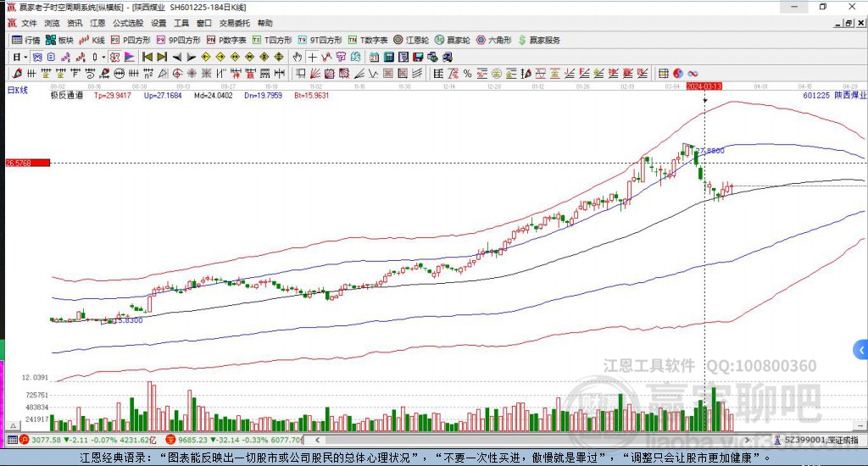Image resolution: width=868 pixels, height=466 pixels.
Task: Click the percent % tool icon
Action: (x=468, y=73)
